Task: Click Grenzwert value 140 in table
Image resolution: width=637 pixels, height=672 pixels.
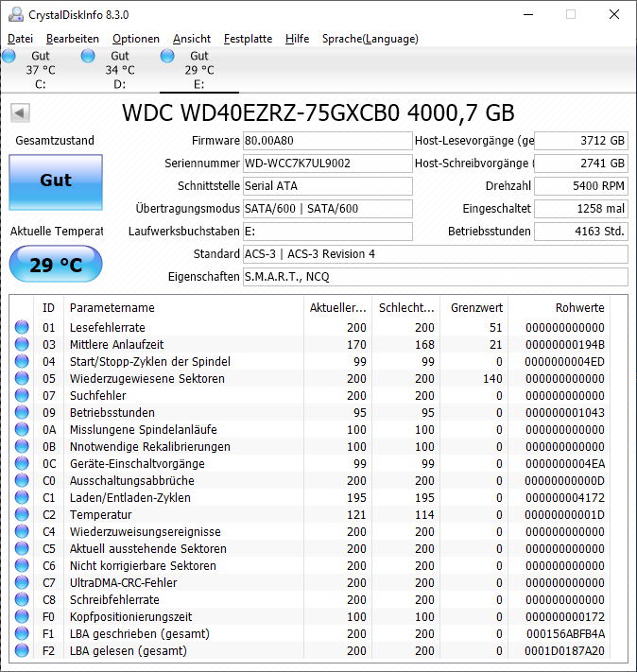Action: [x=492, y=378]
